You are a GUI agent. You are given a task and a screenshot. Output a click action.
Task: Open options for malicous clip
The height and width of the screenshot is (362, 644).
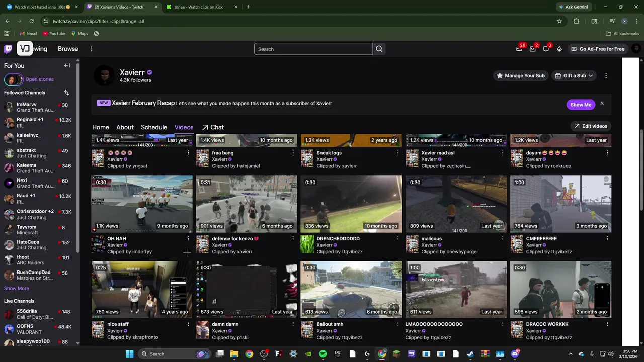[503, 239]
